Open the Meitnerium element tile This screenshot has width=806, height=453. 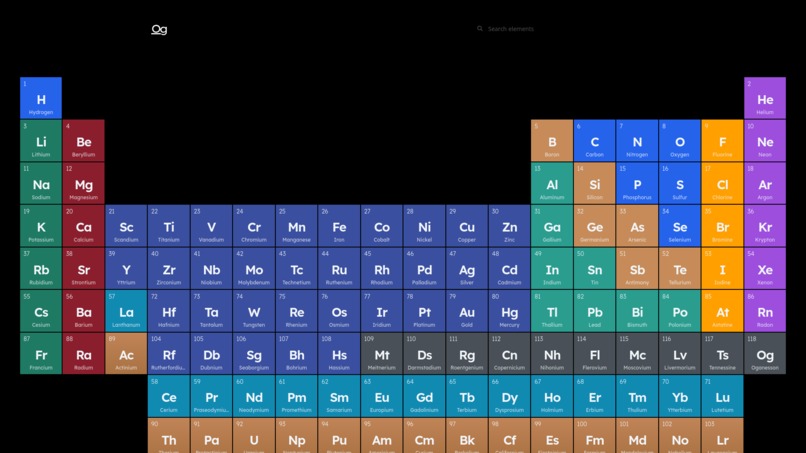(x=381, y=354)
